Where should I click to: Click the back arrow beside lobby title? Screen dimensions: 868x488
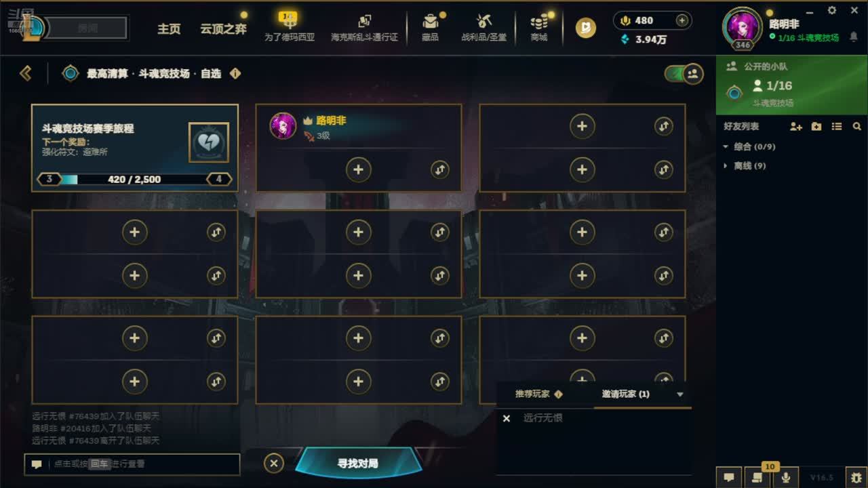point(26,73)
